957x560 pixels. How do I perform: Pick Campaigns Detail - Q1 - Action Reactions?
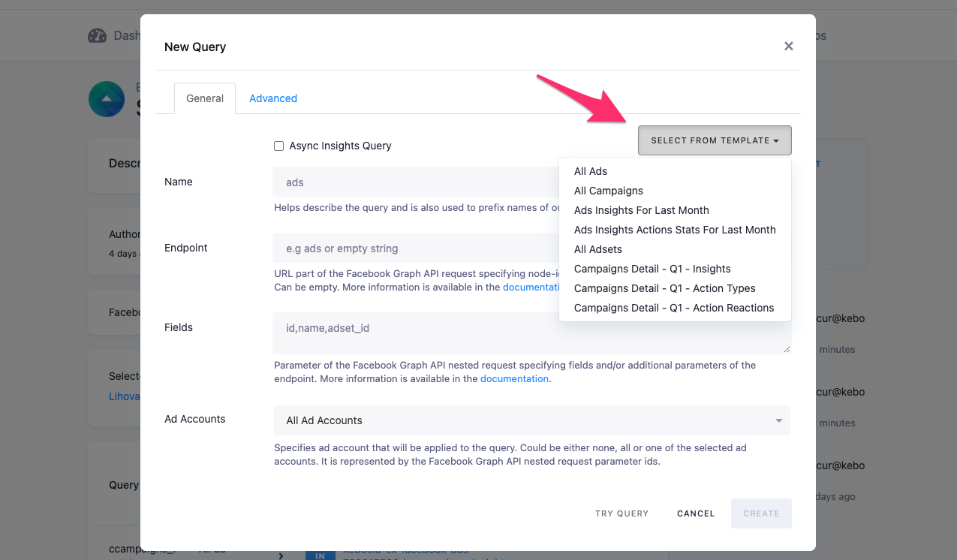[x=674, y=308]
